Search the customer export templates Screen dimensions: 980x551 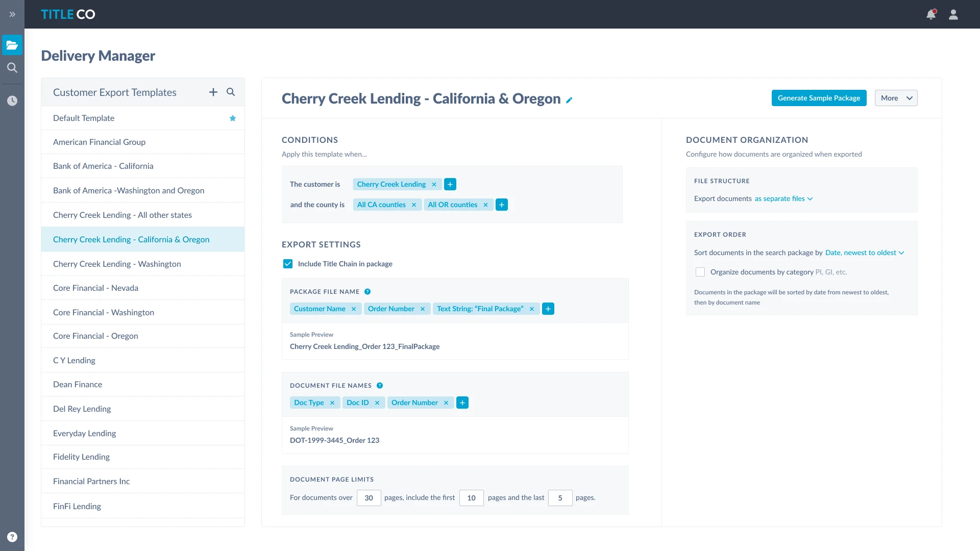click(x=231, y=92)
